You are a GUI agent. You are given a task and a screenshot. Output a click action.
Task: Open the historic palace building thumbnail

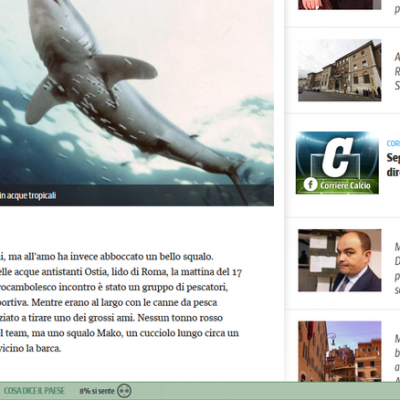(x=340, y=70)
